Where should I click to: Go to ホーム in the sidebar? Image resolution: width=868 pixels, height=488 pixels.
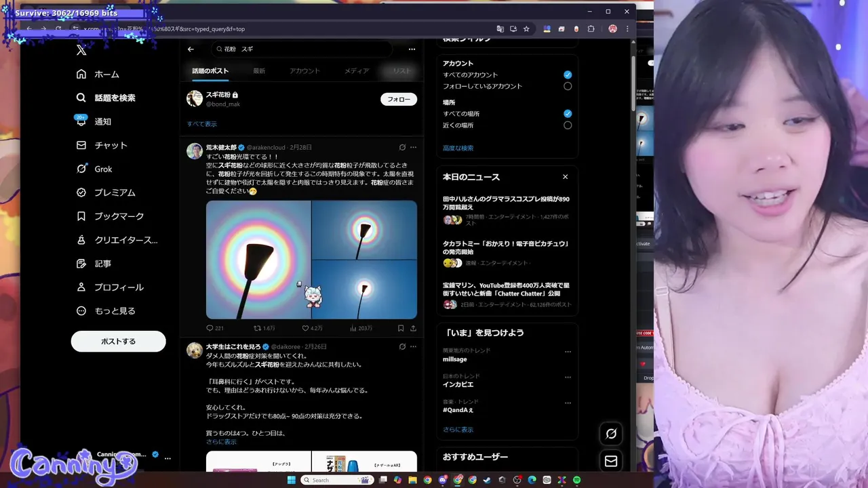98,74
